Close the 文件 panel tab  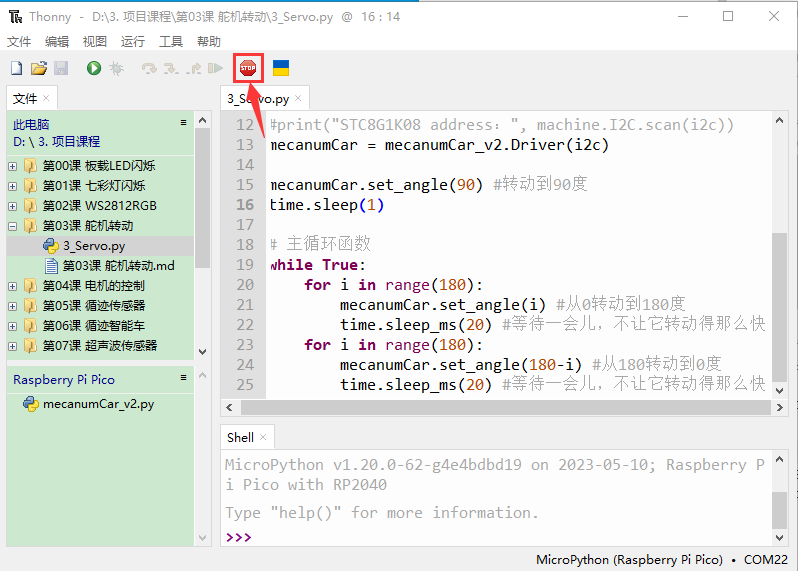(46, 98)
